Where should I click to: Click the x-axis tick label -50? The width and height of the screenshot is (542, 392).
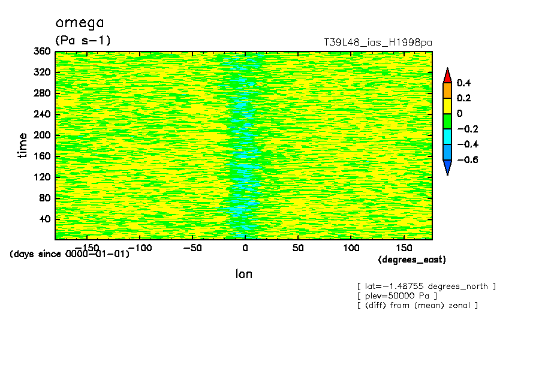tap(192, 248)
